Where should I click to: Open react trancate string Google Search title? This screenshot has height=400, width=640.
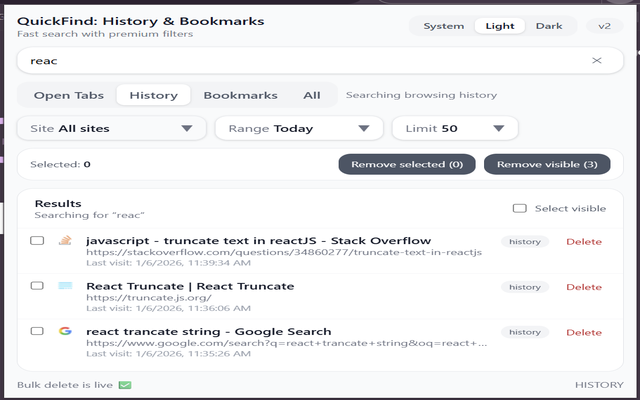pyautogui.click(x=209, y=331)
